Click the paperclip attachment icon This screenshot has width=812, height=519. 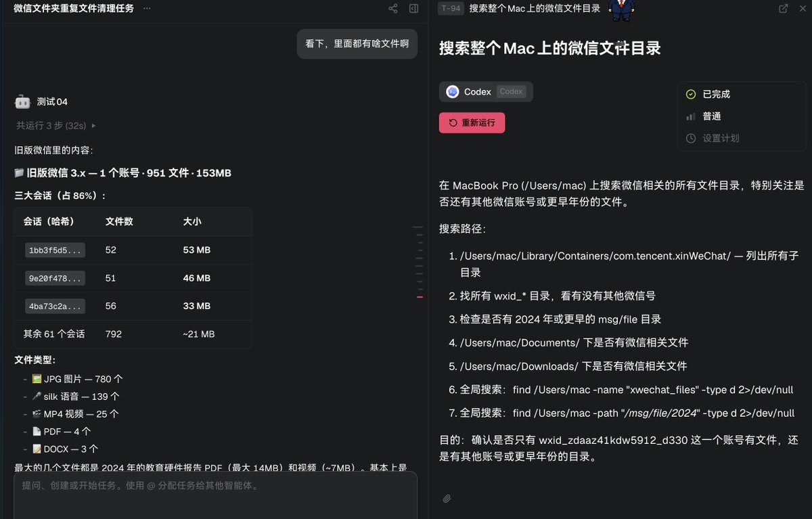447,499
